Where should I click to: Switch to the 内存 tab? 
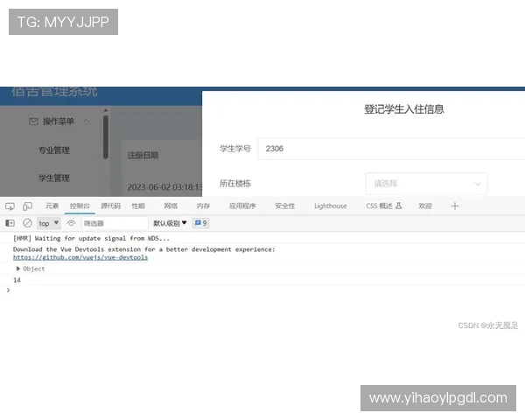click(x=203, y=206)
